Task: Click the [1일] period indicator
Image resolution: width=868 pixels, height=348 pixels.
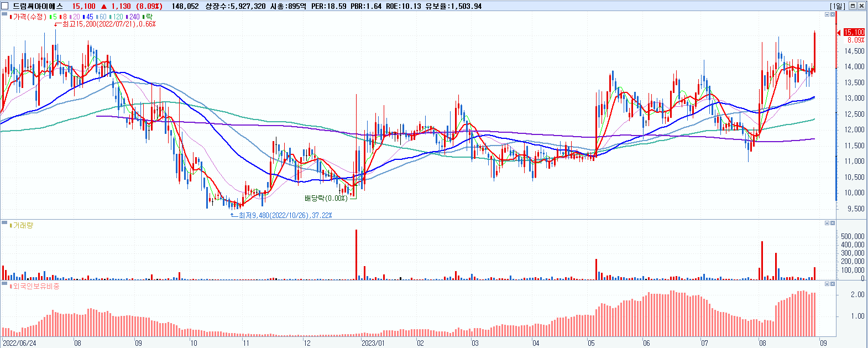Action: 838,6
